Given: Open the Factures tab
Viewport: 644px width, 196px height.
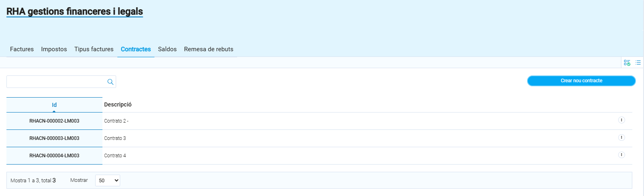Looking at the screenshot, I should [x=22, y=49].
